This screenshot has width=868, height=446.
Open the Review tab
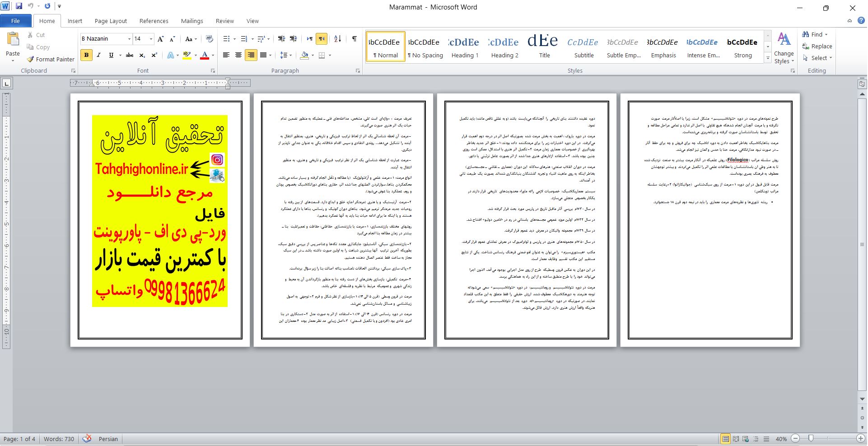pyautogui.click(x=225, y=21)
